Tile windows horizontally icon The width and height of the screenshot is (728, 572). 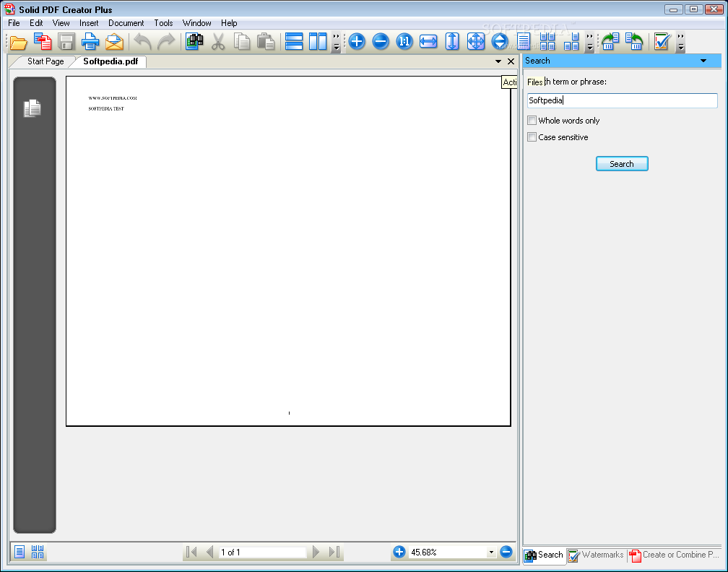coord(294,42)
